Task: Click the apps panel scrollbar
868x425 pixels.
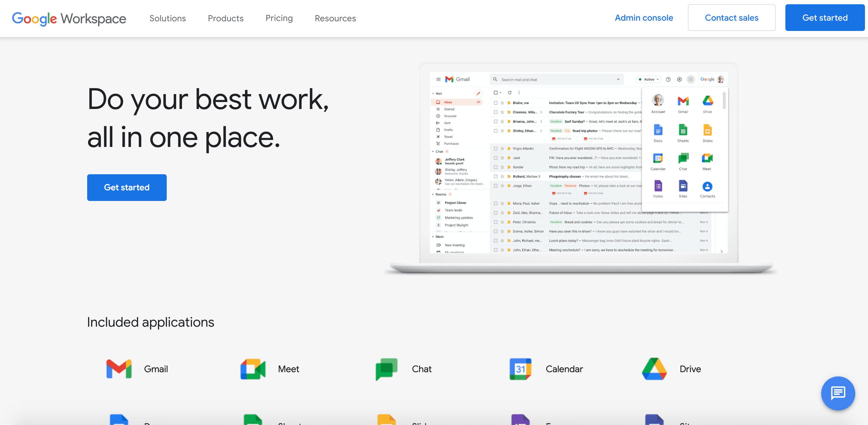Action: 724,100
